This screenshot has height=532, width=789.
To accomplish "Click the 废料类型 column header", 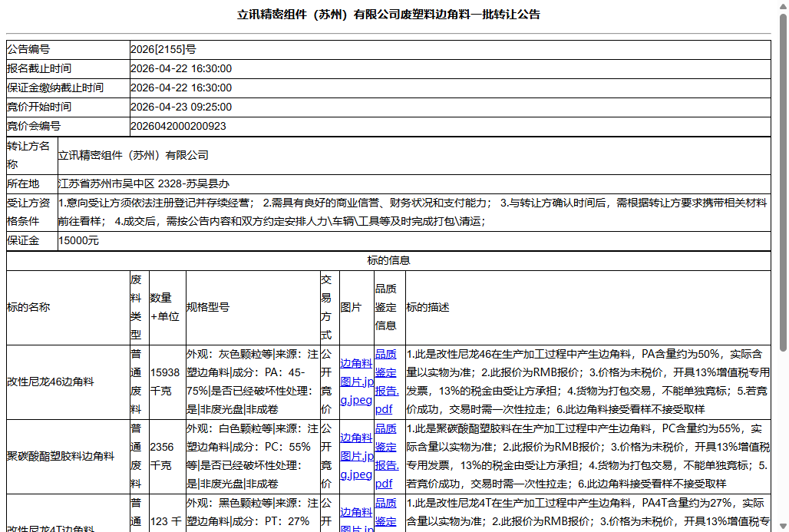I will (140, 308).
